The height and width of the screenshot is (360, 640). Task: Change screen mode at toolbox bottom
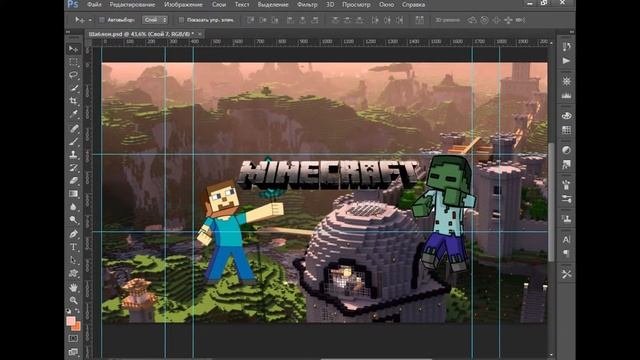click(73, 351)
